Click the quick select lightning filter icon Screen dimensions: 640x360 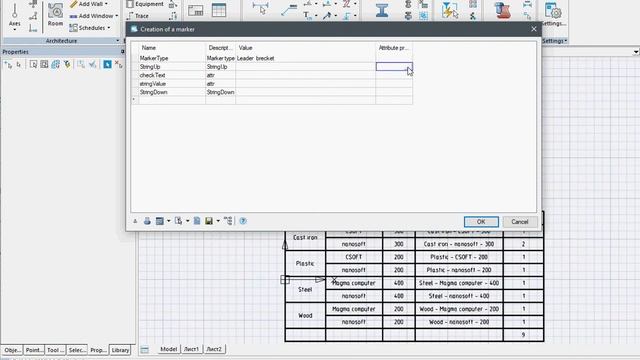[450, 10]
